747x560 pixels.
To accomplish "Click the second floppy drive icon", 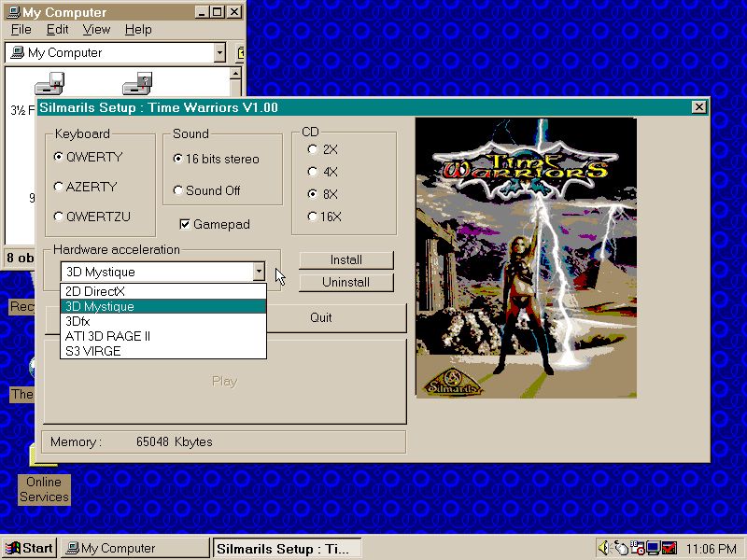I will pos(136,84).
